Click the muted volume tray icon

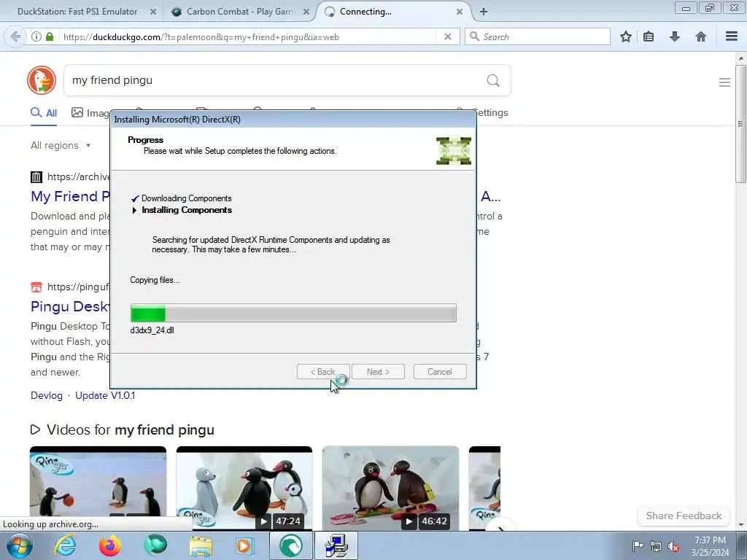(673, 546)
